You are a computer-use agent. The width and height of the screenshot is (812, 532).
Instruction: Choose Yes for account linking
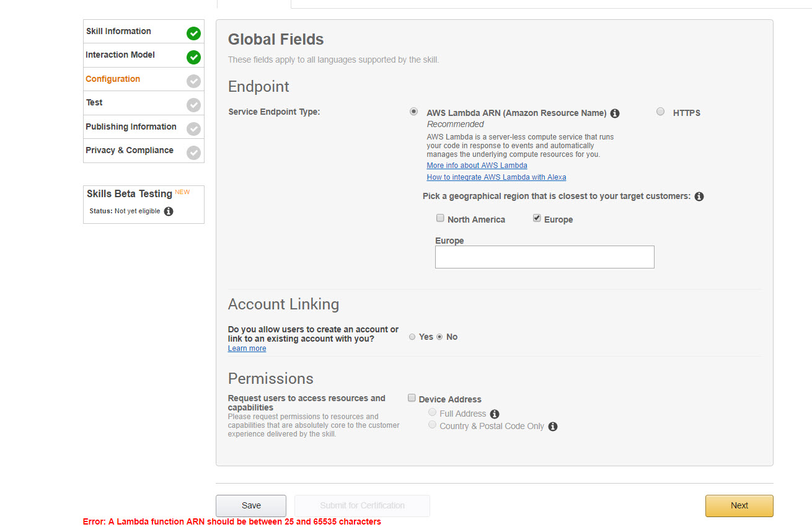pos(412,337)
